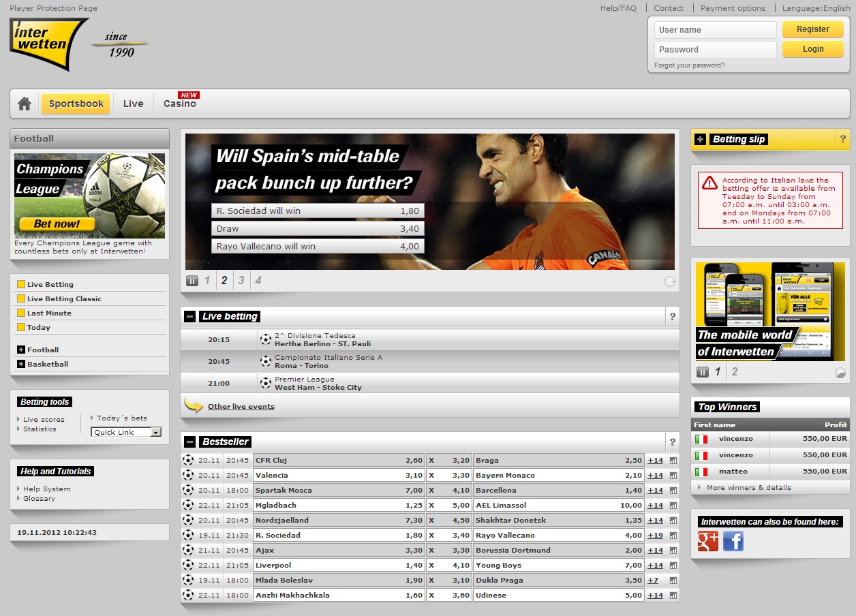The image size is (856, 616).
Task: Click the football icon for Roma - Torino
Action: pyautogui.click(x=266, y=361)
